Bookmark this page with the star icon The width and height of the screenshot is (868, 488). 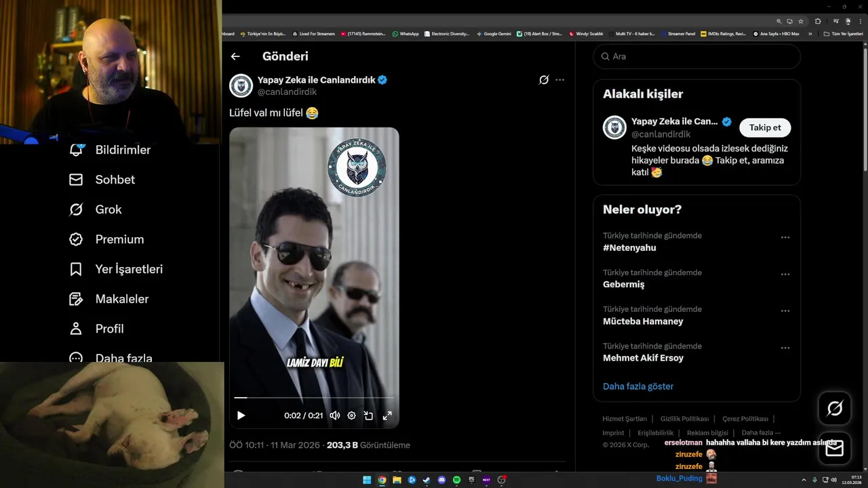tap(801, 22)
